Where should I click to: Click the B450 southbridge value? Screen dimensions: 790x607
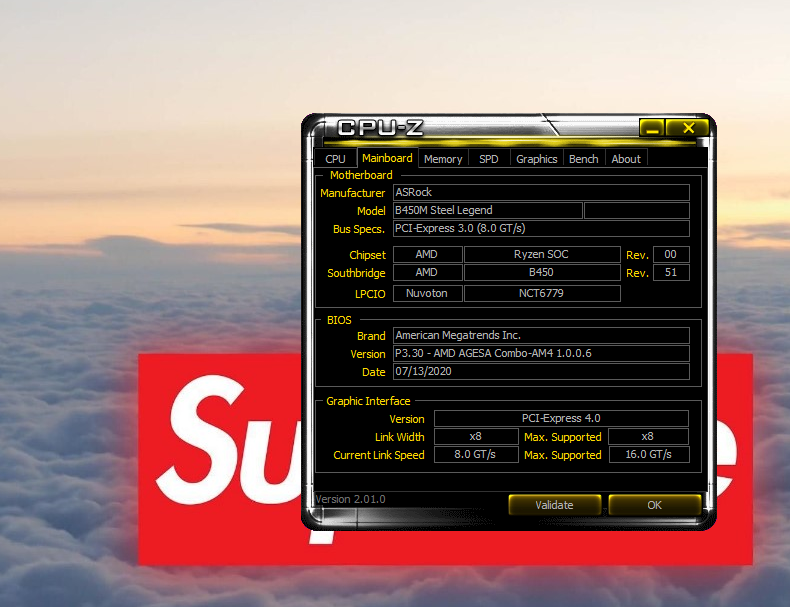click(x=542, y=273)
